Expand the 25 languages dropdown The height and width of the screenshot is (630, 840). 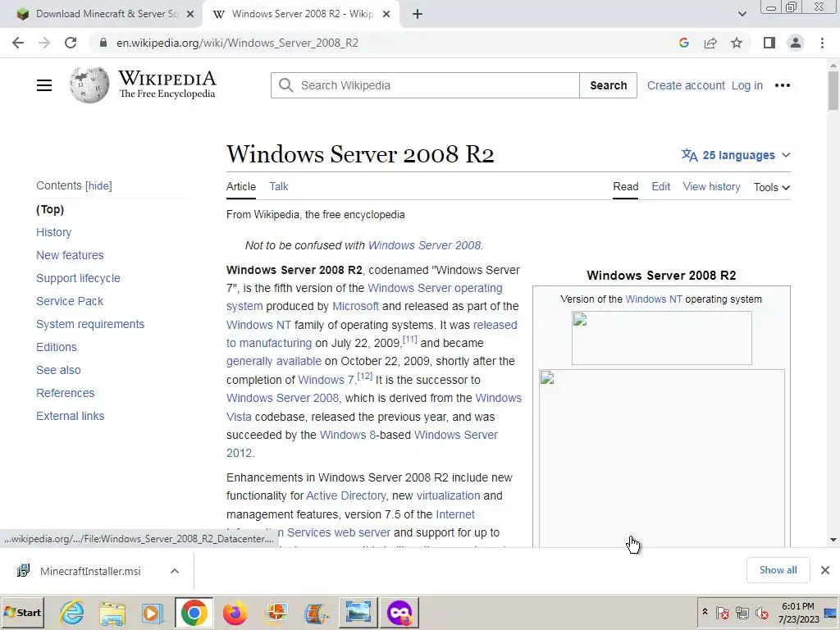(x=736, y=155)
